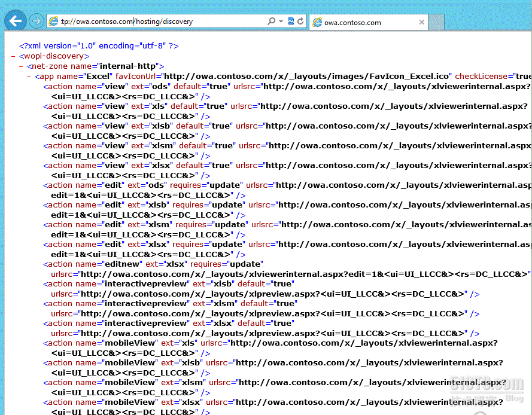Click the wopi-discovery tag text
The width and height of the screenshot is (532, 415).
click(54, 56)
